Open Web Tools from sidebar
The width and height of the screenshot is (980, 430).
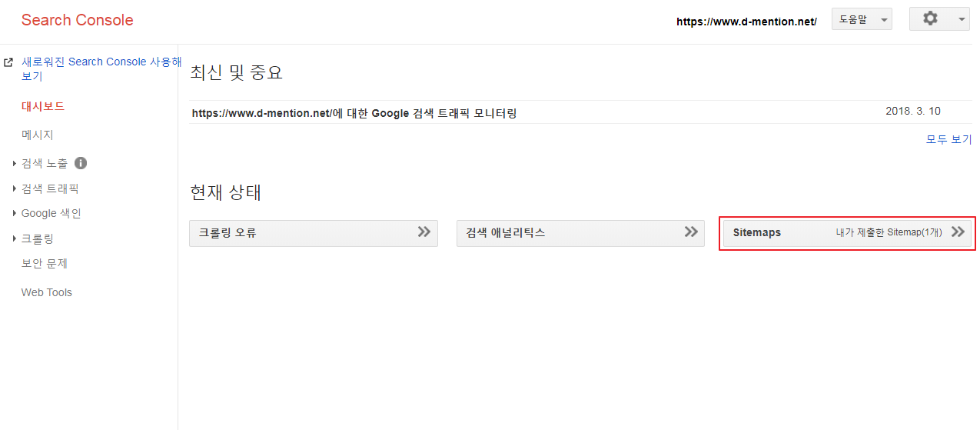pyautogui.click(x=47, y=292)
